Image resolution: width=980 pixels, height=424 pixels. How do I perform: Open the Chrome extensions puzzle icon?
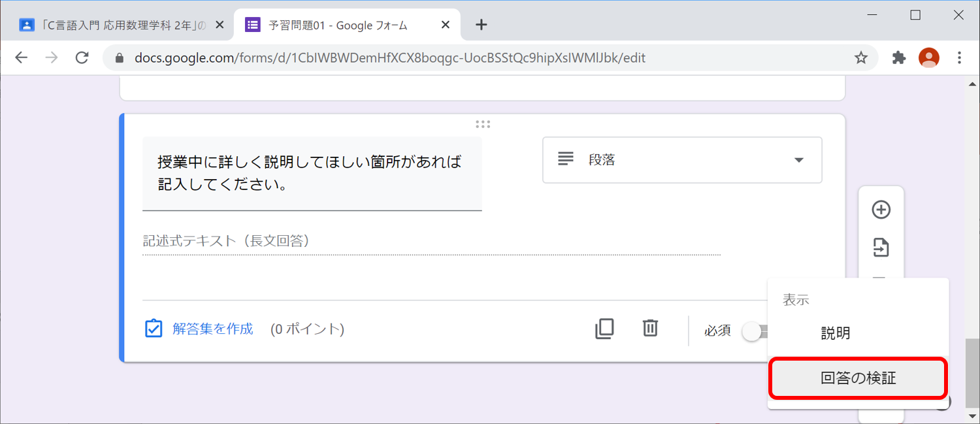(x=899, y=57)
